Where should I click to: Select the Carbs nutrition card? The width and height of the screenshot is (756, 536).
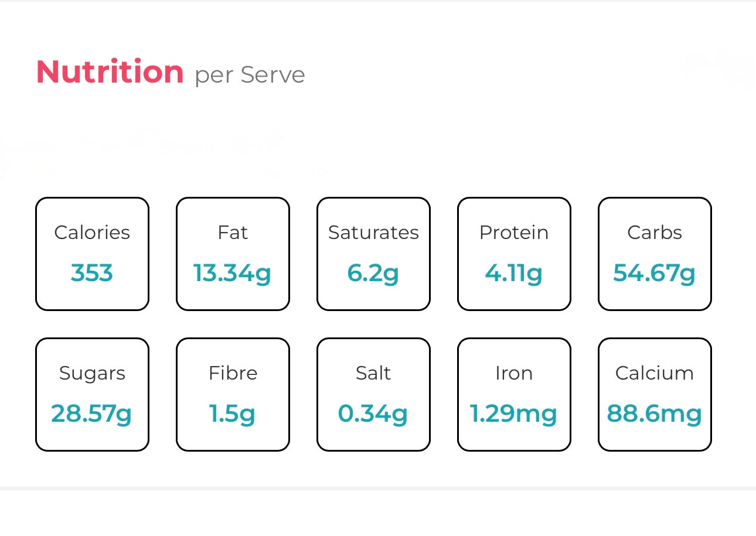click(655, 253)
